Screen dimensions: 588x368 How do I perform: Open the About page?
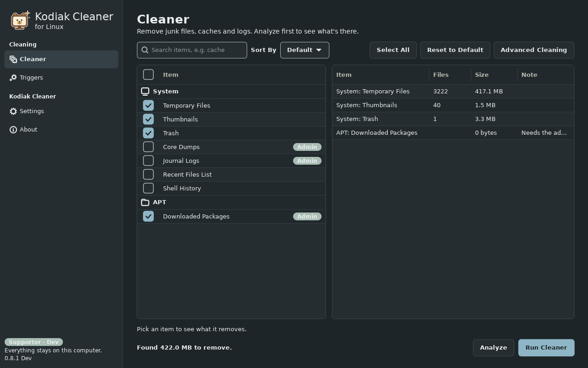[x=61, y=130]
